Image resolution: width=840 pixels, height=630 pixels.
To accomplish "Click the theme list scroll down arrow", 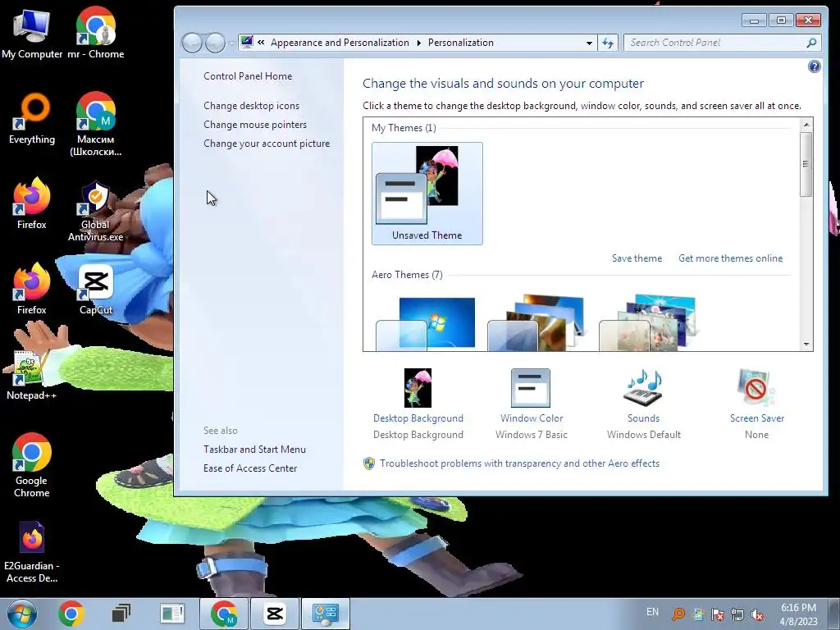I will 806,345.
